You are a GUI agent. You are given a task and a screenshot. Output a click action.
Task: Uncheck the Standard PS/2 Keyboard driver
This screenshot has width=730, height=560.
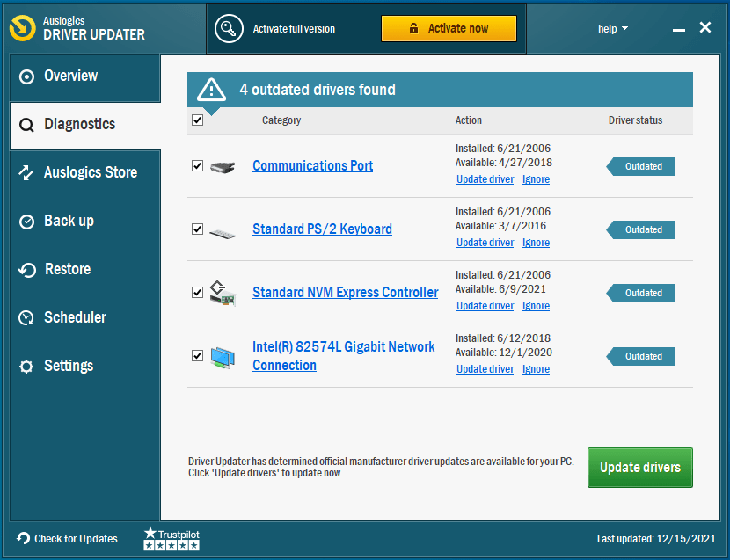coord(197,229)
